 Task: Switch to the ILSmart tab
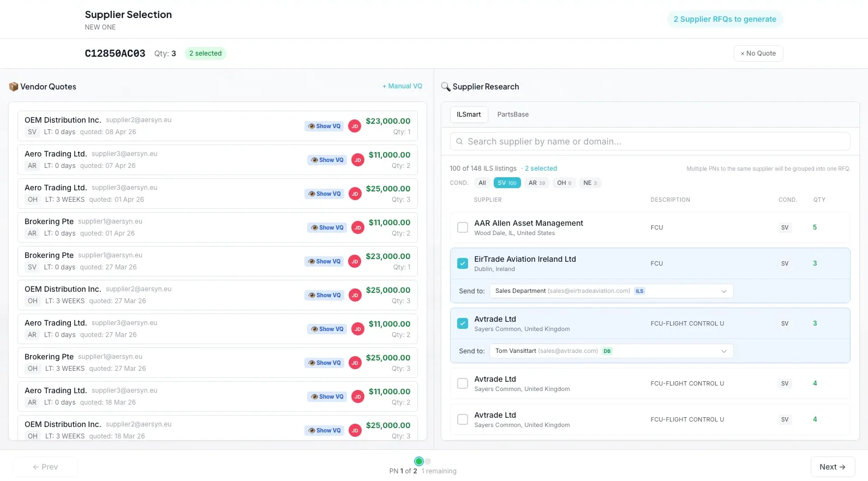tap(469, 115)
